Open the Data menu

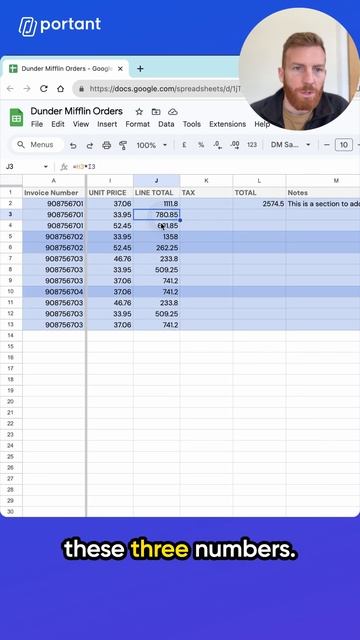click(x=166, y=124)
